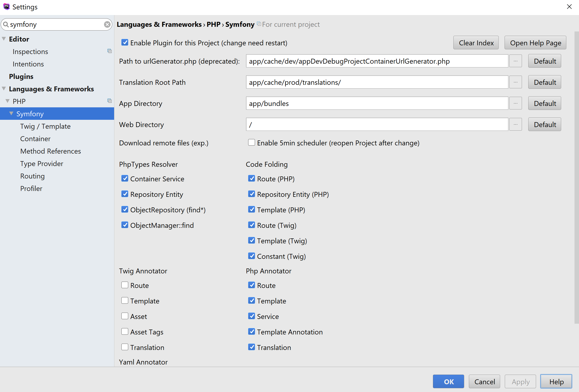This screenshot has height=392, width=579.
Task: Click the Translation Root Path text field
Action: click(x=377, y=82)
